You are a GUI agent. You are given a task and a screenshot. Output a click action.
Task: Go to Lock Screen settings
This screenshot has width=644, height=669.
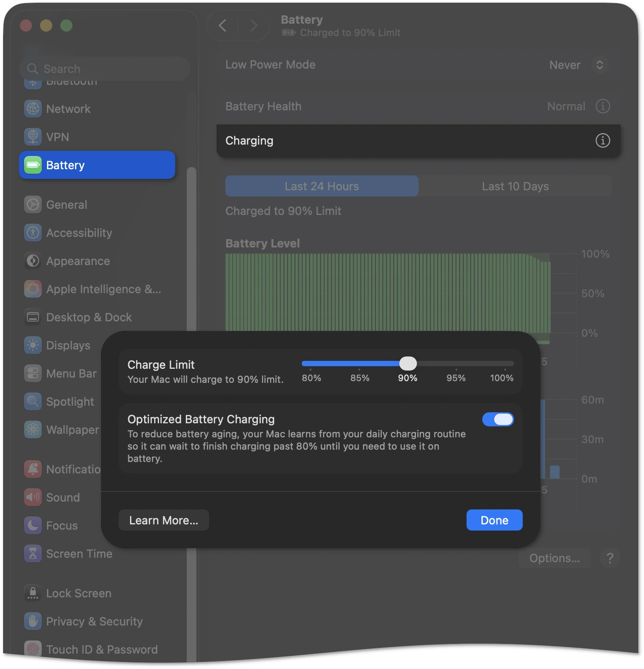pos(97,593)
